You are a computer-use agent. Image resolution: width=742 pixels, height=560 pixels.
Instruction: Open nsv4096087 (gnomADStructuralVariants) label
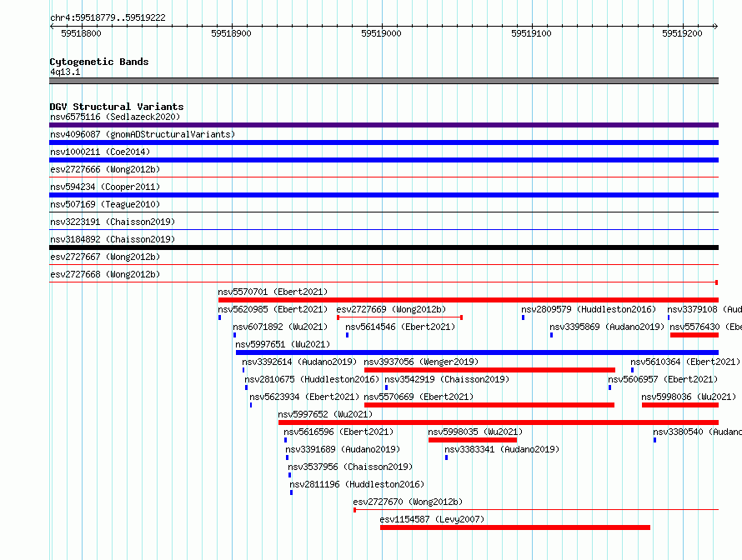143,134
